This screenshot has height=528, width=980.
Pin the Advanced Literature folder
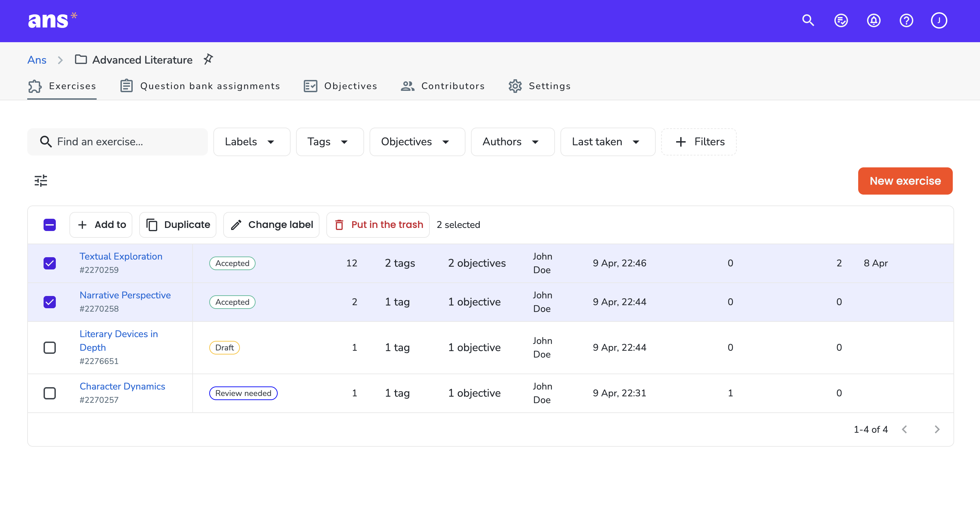(x=208, y=59)
